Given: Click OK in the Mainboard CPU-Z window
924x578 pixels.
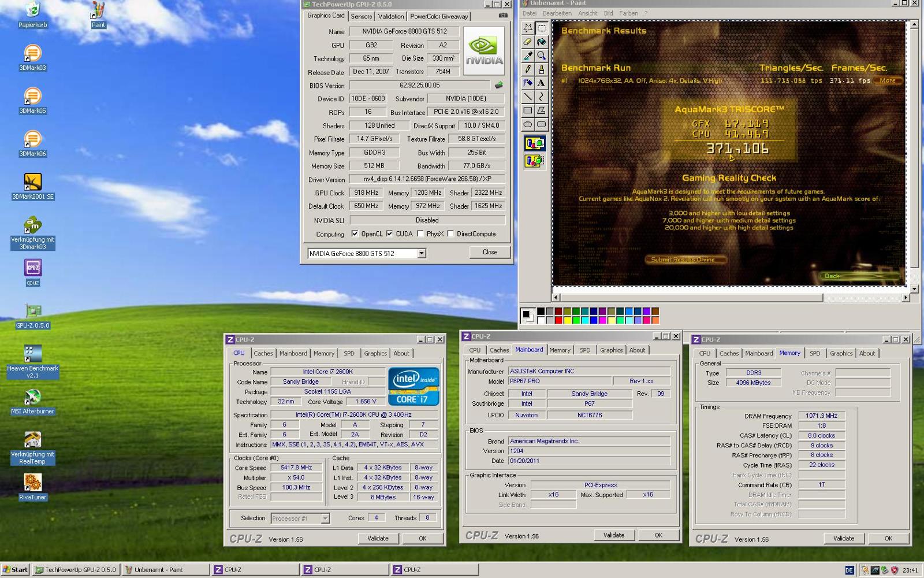Looking at the screenshot, I should [x=658, y=535].
